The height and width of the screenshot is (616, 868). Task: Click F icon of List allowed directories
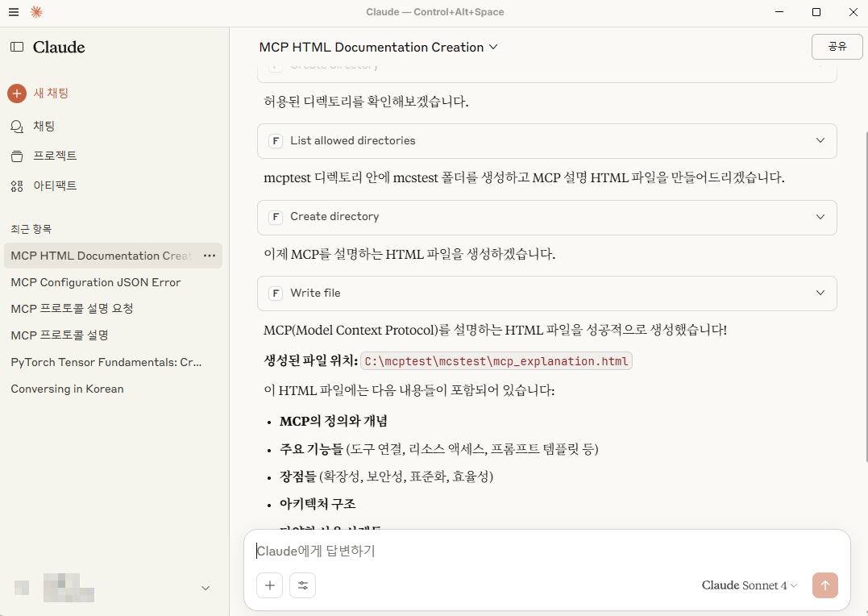[x=276, y=141]
